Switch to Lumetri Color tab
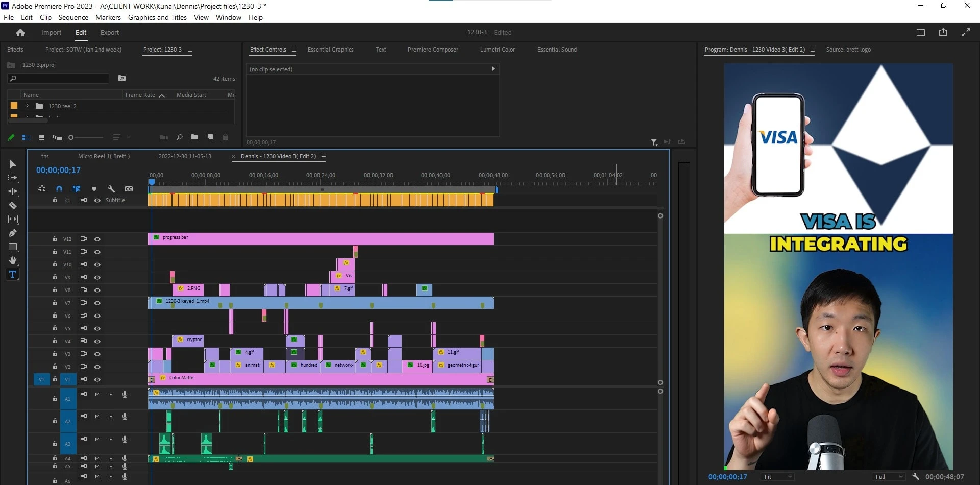The height and width of the screenshot is (485, 980). click(x=498, y=50)
